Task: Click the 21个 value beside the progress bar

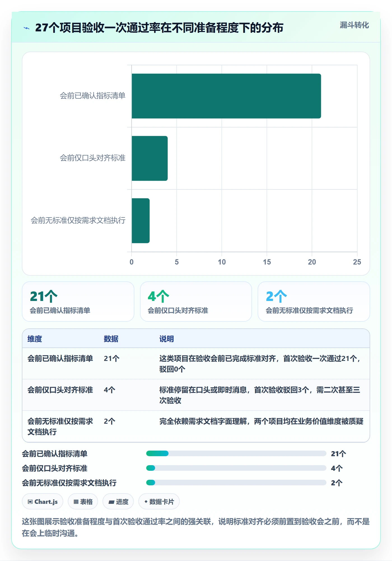Action: [339, 454]
